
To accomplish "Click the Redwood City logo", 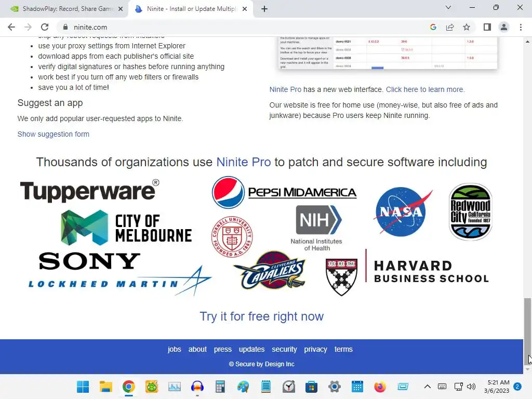I will click(470, 212).
